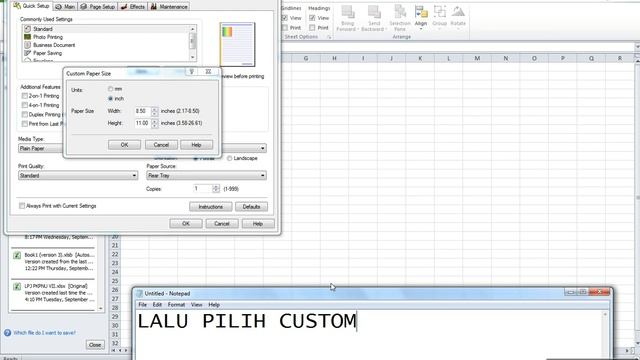
Task: Open the Send Backward ribbon icon
Action: tap(374, 18)
